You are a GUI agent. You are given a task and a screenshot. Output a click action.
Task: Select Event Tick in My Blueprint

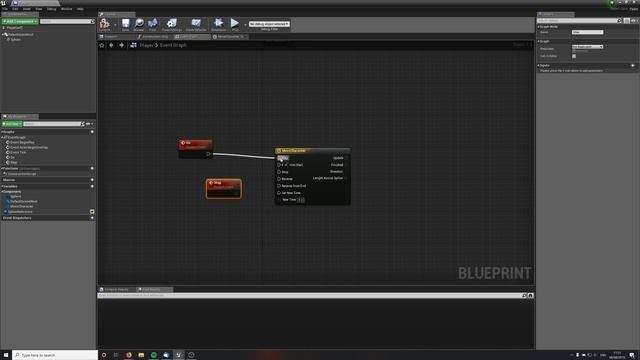[17, 152]
